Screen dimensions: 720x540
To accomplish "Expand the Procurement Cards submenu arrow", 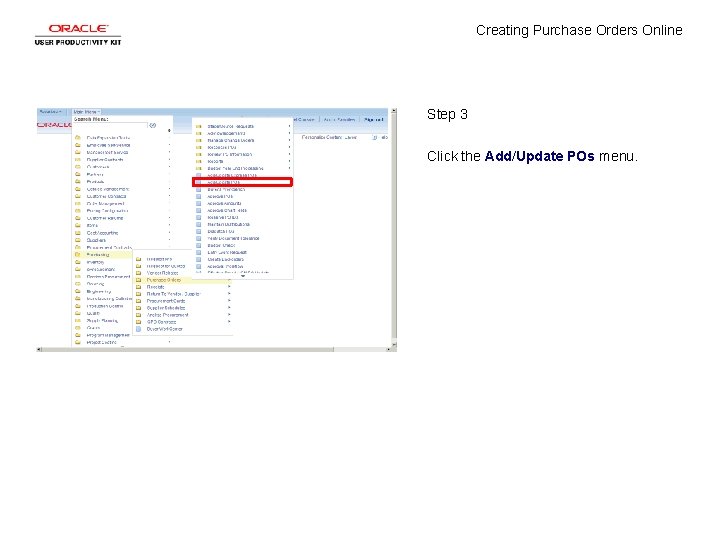I will [229, 301].
